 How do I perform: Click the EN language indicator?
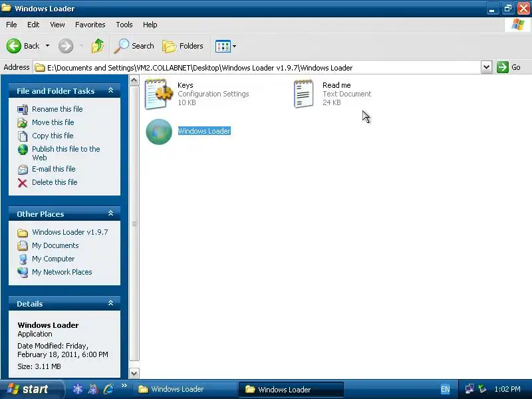445,389
